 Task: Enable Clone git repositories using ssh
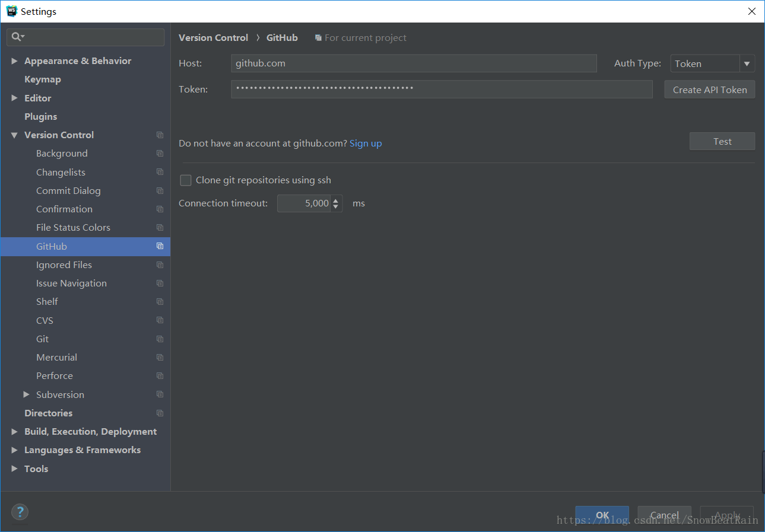click(186, 180)
